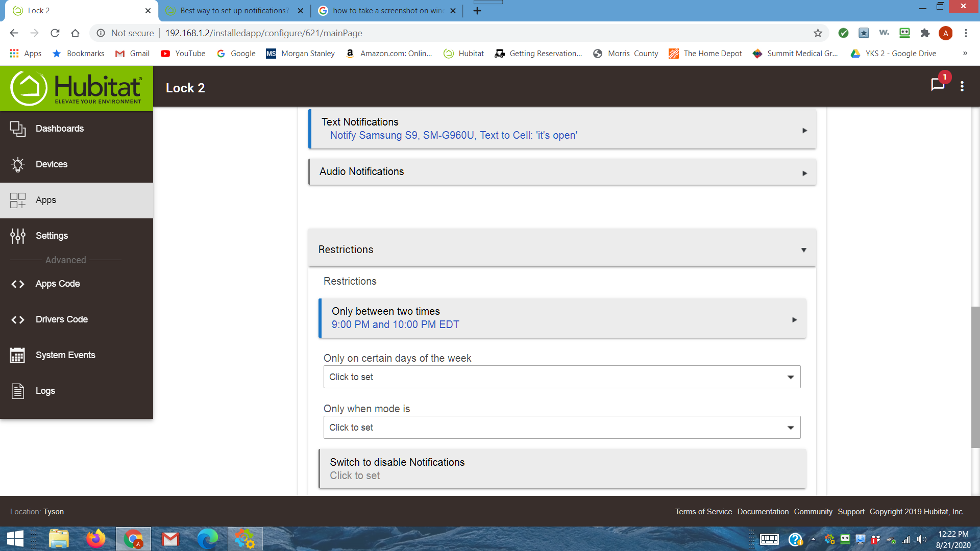Open the Terms of Service link
The image size is (980, 551).
coord(703,511)
